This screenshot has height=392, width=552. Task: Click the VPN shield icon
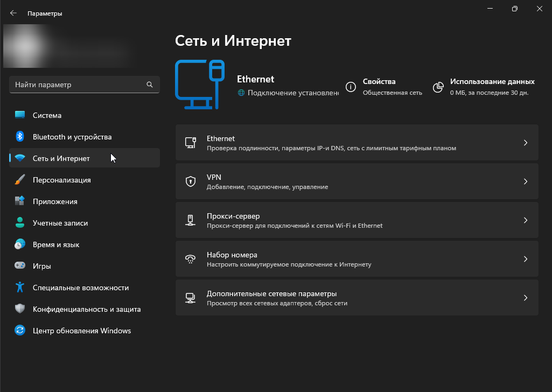[190, 181]
